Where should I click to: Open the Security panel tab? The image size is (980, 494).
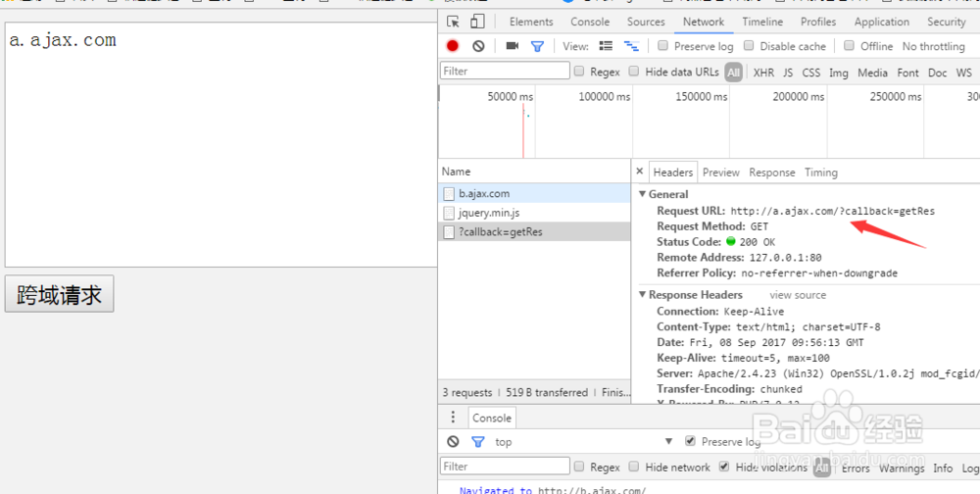pyautogui.click(x=947, y=22)
